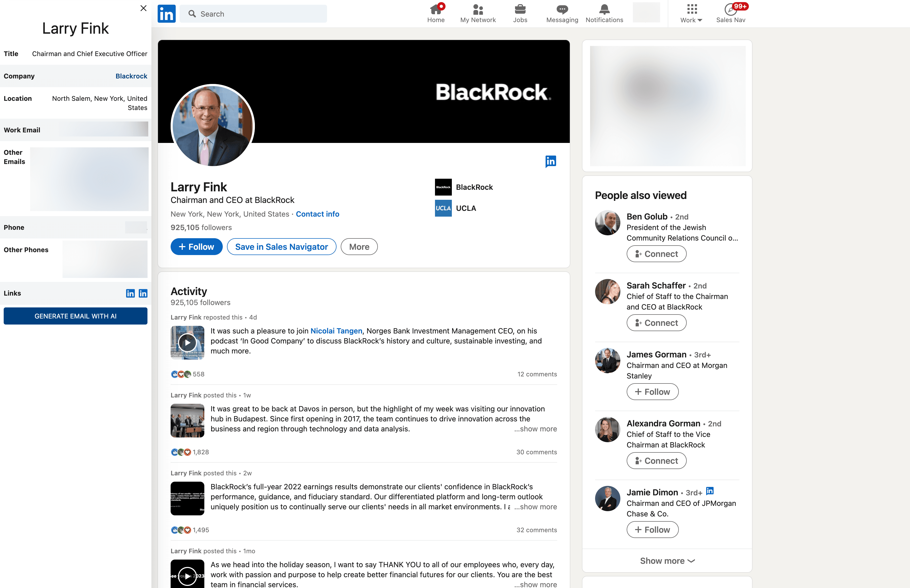Connect with Sarah Schaffer

pos(656,323)
